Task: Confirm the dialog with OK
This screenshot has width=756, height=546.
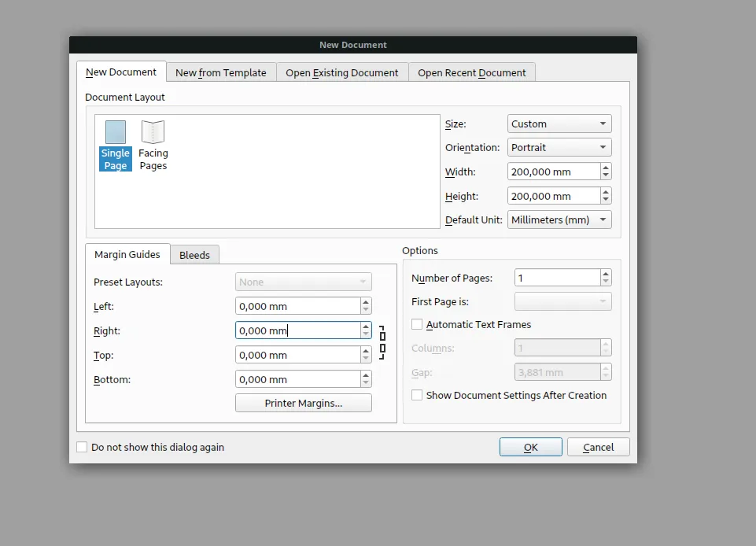Action: pos(530,447)
